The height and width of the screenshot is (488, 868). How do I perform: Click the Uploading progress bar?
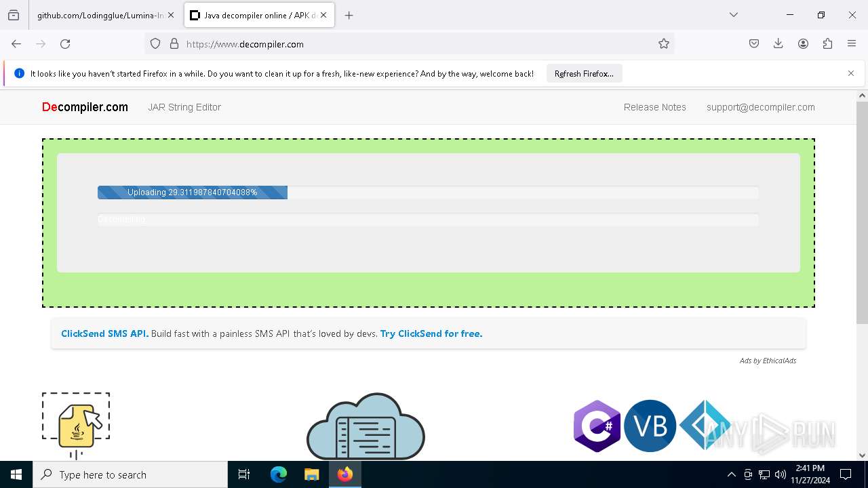(x=428, y=192)
